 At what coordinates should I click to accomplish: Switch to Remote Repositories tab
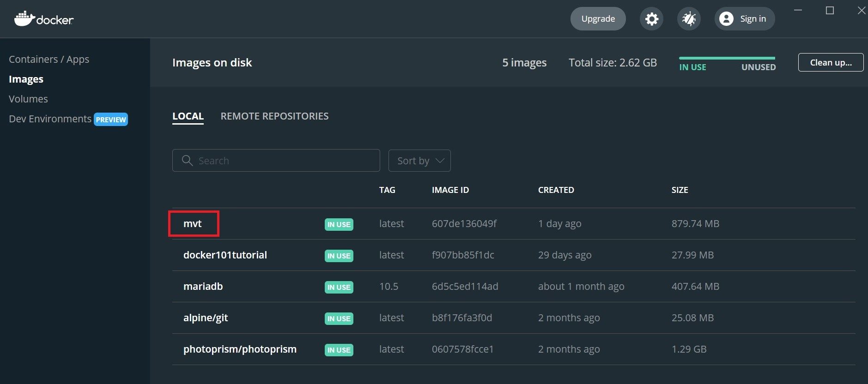(x=274, y=116)
